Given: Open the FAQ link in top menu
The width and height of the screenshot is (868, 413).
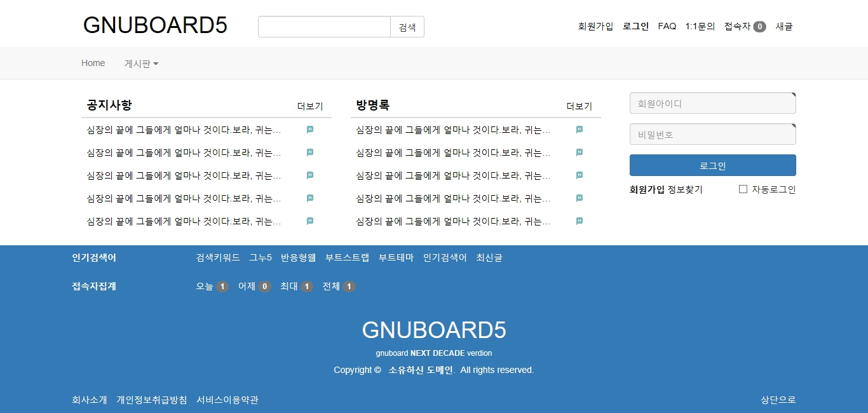Looking at the screenshot, I should click(x=667, y=26).
